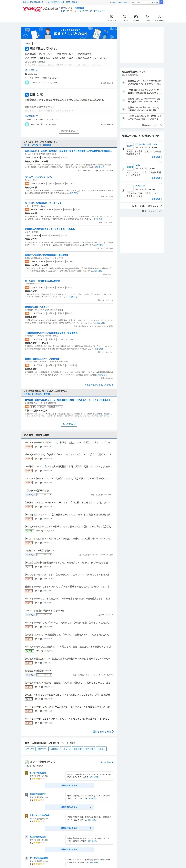Click 募集中の求人を見る for 株式会社コロプラ
Screen dimensions: 186x868
coord(69,807)
